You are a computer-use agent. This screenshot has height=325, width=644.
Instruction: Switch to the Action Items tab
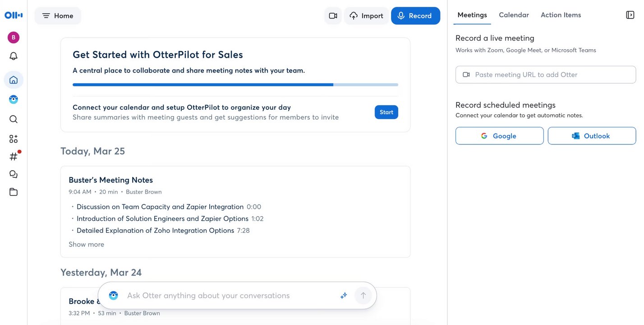(561, 15)
